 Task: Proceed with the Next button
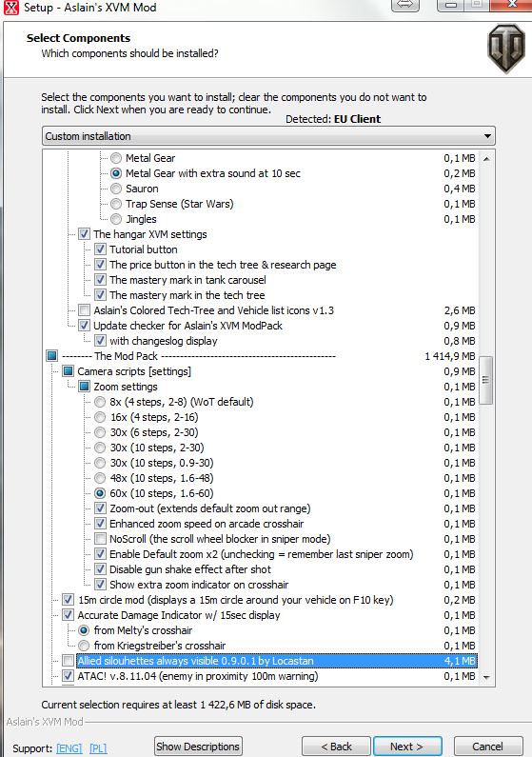coord(407,747)
